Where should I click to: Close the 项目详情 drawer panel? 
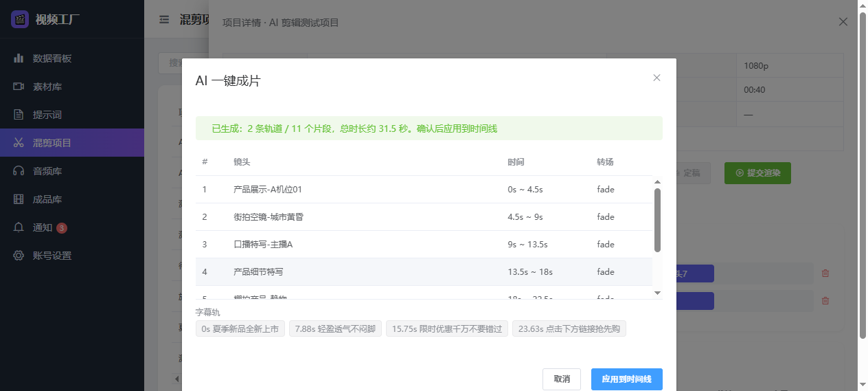coord(843,22)
